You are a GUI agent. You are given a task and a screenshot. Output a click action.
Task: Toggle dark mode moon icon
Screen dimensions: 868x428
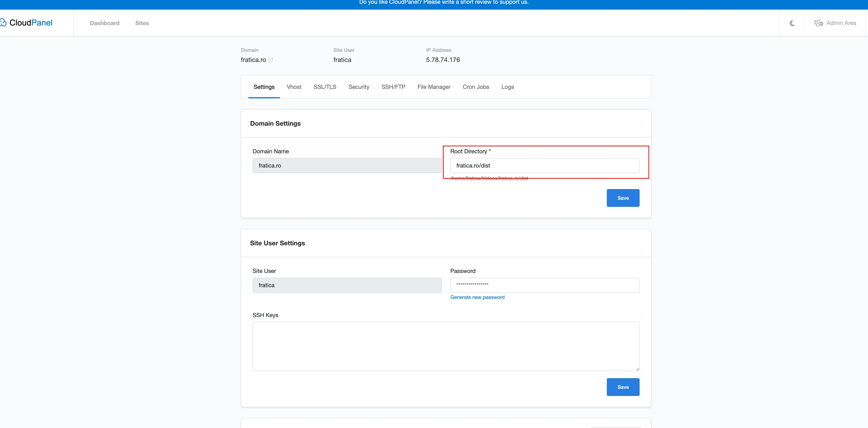(792, 23)
